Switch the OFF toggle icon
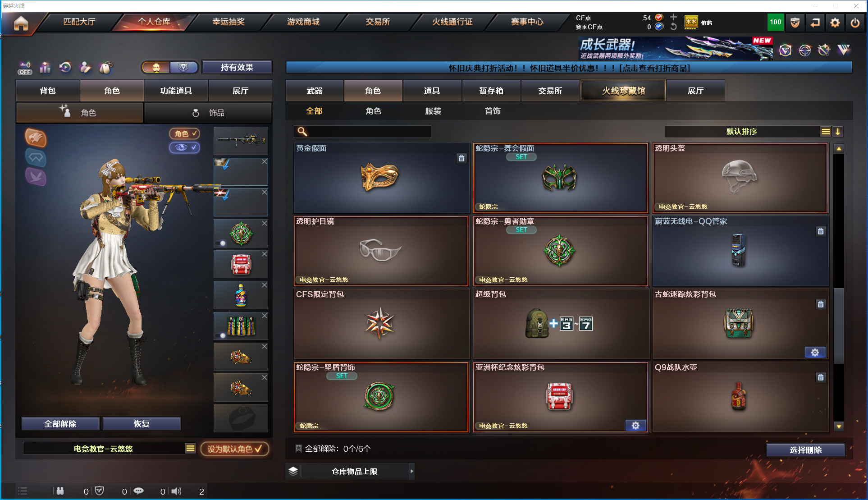The height and width of the screenshot is (500, 868). coord(25,68)
